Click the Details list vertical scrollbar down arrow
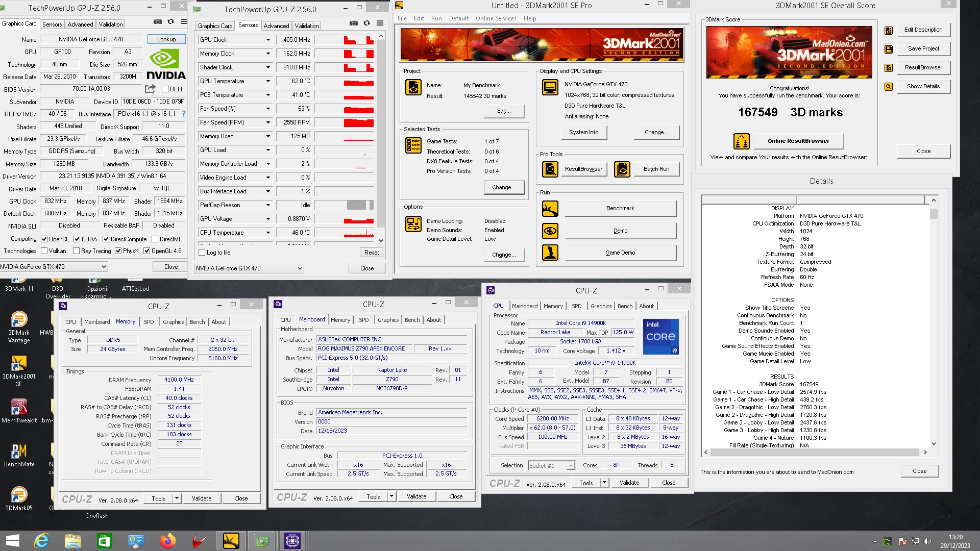This screenshot has width=980, height=551. tap(934, 444)
